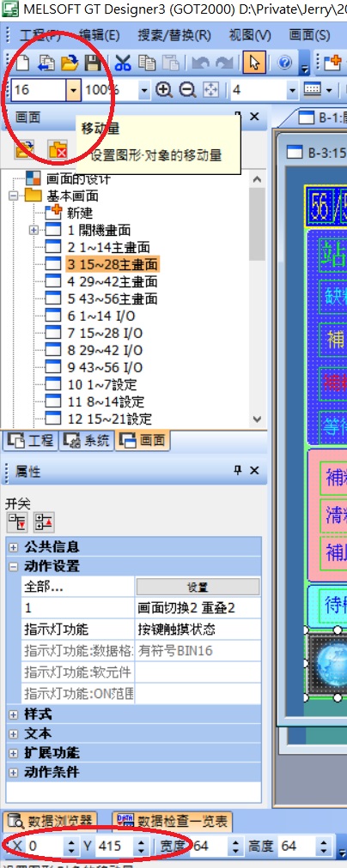Save the project with the floppy disk icon

tap(93, 63)
